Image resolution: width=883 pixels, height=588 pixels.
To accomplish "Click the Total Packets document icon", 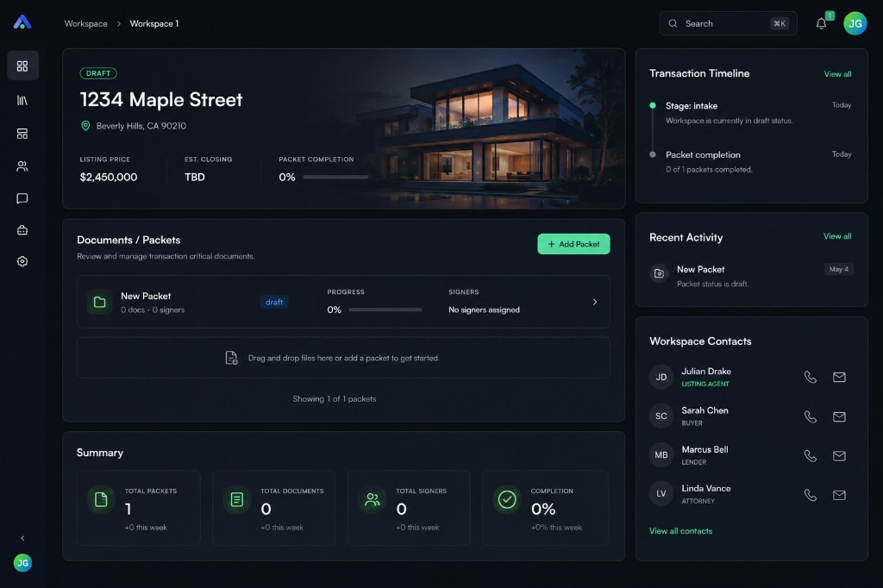I will (x=101, y=499).
